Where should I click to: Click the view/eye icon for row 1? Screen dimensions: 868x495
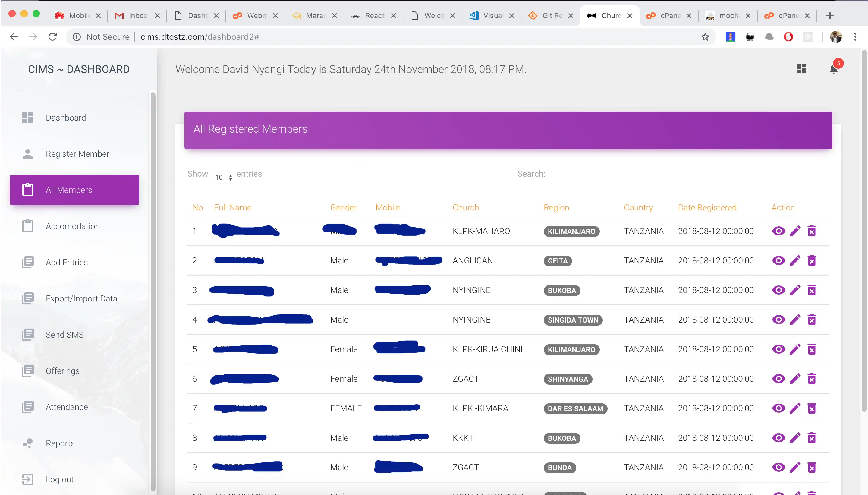pos(777,231)
